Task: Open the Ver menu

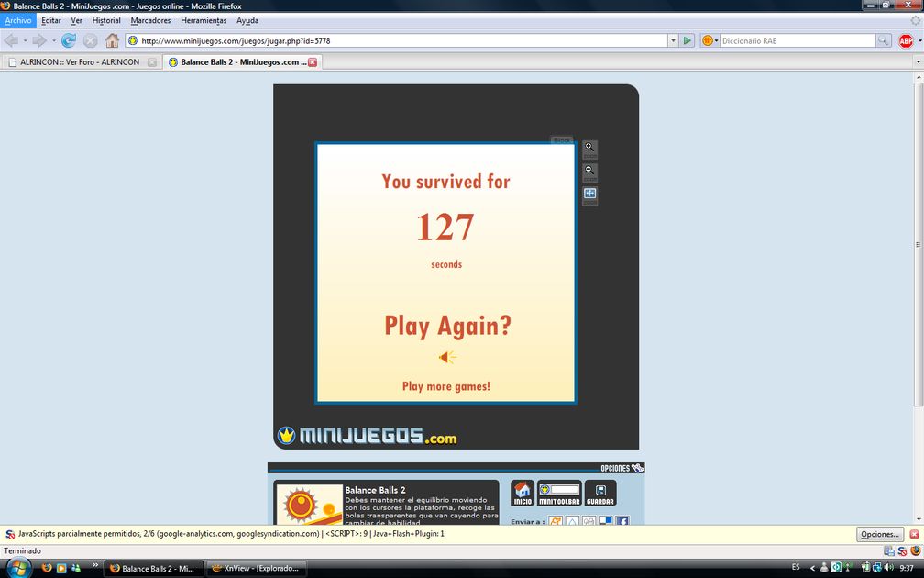Action: click(77, 20)
